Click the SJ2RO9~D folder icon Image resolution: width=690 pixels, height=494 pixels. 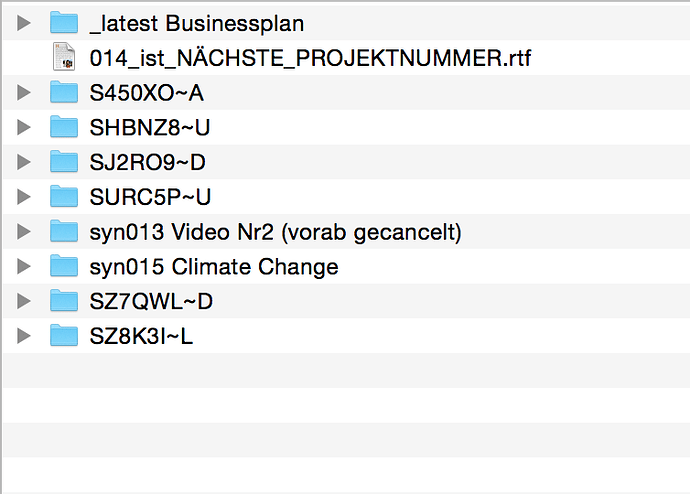point(64,162)
